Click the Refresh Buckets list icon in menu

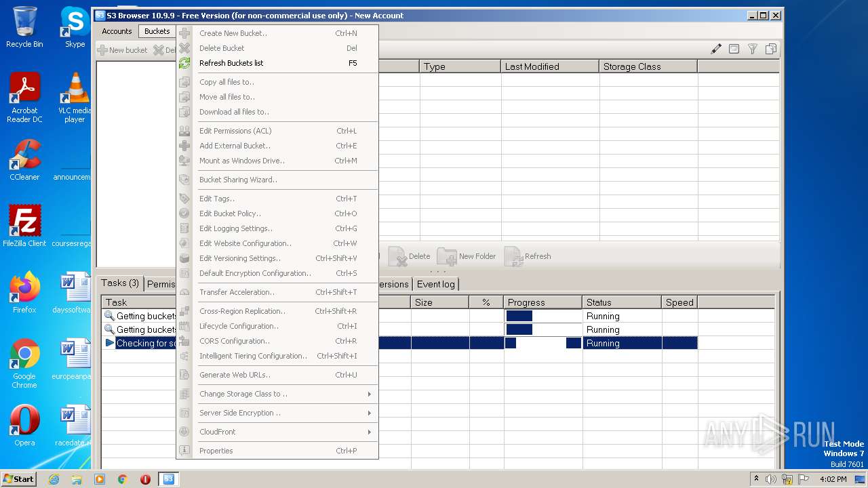pos(184,63)
